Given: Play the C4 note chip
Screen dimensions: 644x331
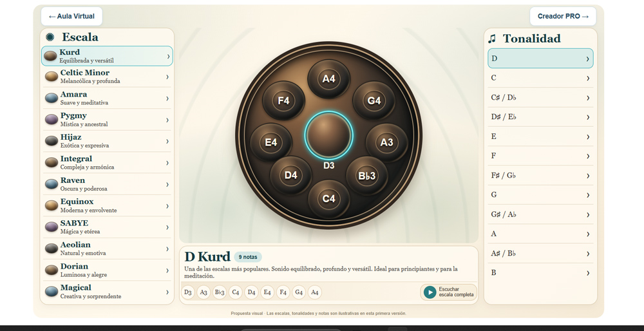Looking at the screenshot, I should (235, 292).
